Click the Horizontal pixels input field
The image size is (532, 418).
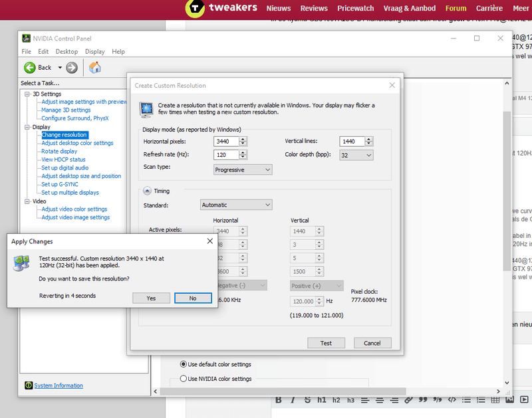tap(226, 142)
